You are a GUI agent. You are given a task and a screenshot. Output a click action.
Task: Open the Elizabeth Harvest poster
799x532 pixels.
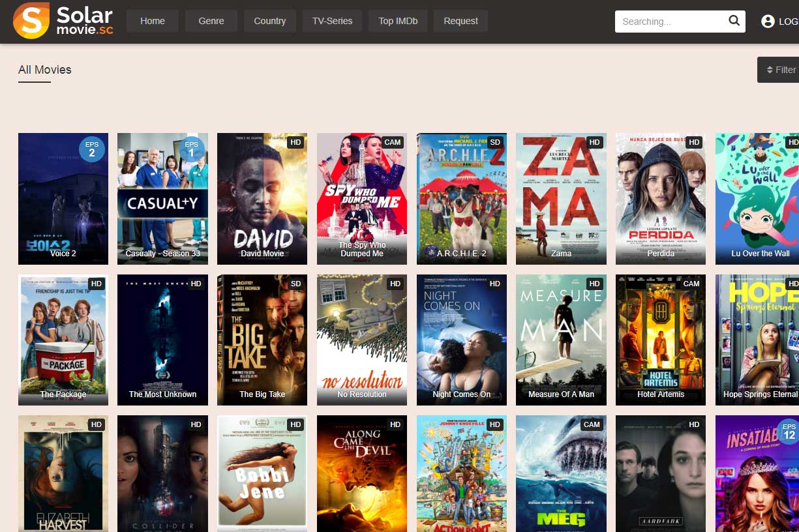coord(63,473)
